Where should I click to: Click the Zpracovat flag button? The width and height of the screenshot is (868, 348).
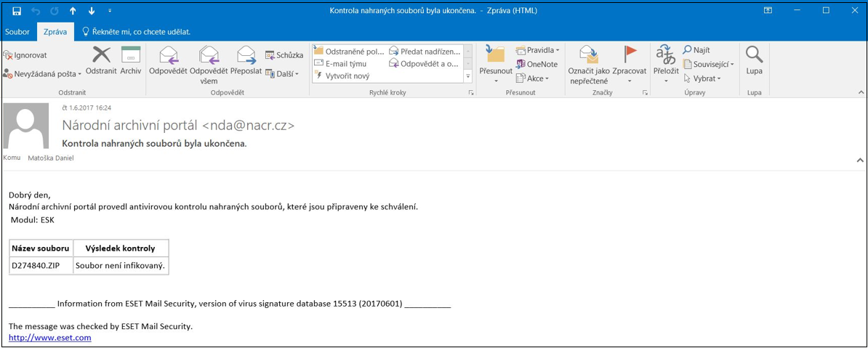(630, 65)
